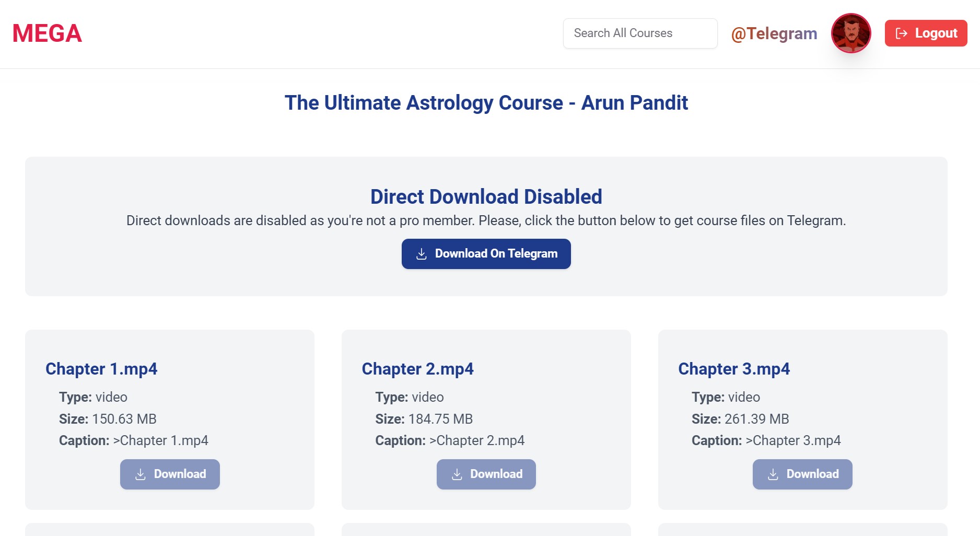Download Chapter 3.mp4
The image size is (980, 536).
click(802, 474)
